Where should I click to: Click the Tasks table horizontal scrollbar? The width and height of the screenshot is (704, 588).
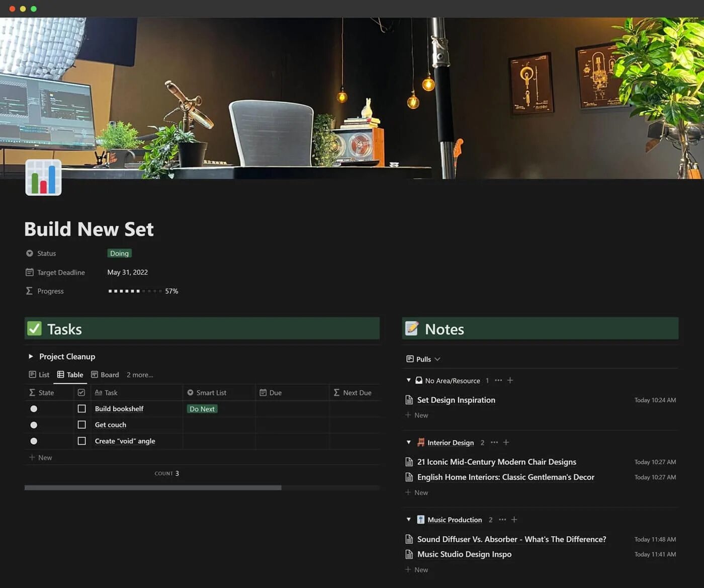(153, 487)
